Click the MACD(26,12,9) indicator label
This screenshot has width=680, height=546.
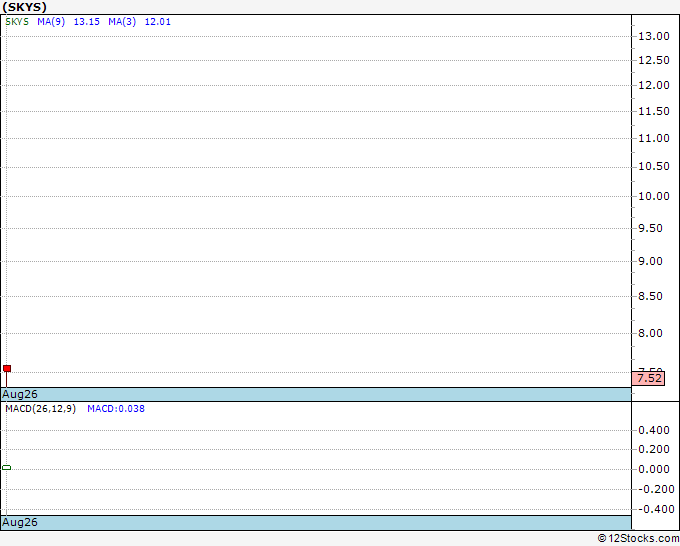point(41,409)
